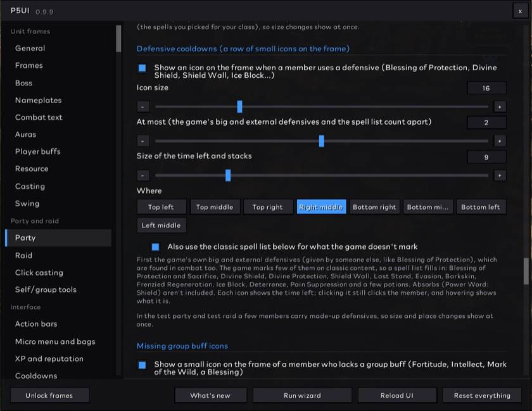Decrease At most value with minus

[143, 141]
